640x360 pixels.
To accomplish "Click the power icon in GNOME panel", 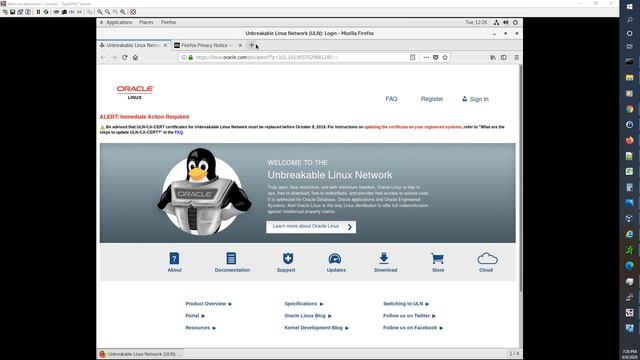I will click(x=516, y=22).
